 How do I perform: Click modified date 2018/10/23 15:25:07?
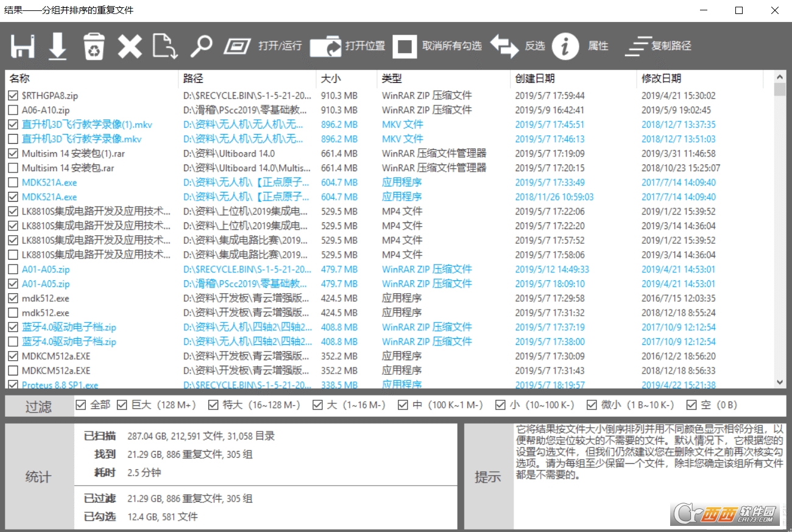(681, 168)
